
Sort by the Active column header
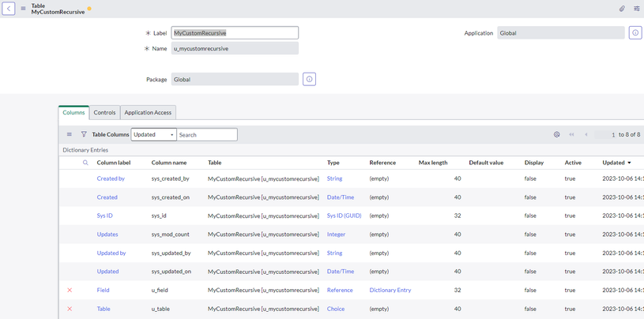[573, 163]
